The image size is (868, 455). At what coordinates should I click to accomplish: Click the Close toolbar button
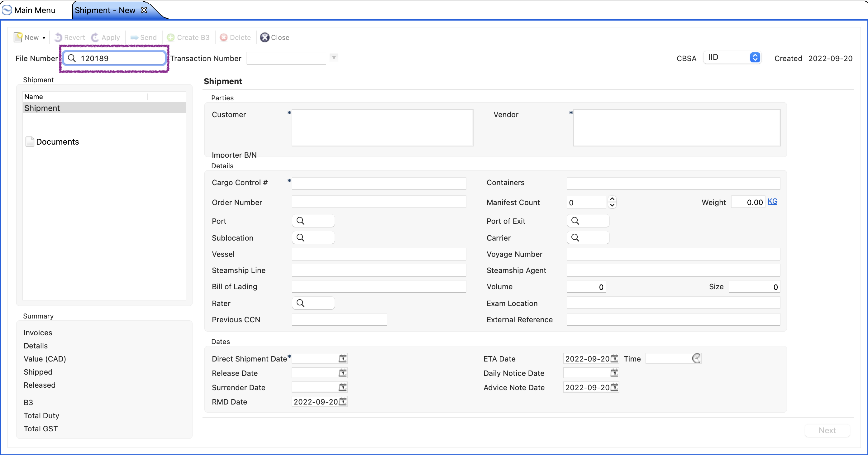point(274,37)
